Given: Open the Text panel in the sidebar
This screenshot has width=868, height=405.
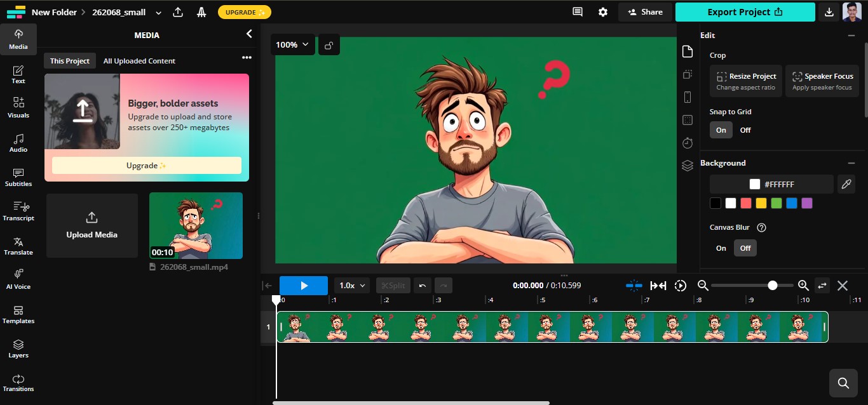Looking at the screenshot, I should pyautogui.click(x=18, y=73).
